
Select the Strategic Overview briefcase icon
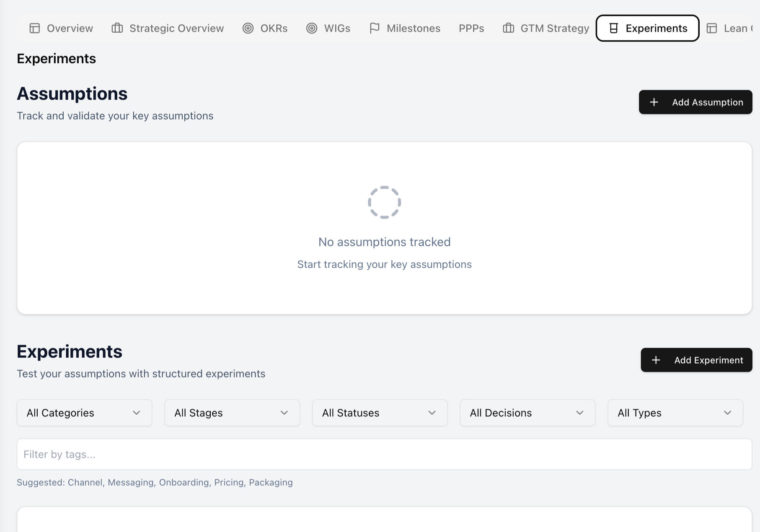[116, 28]
